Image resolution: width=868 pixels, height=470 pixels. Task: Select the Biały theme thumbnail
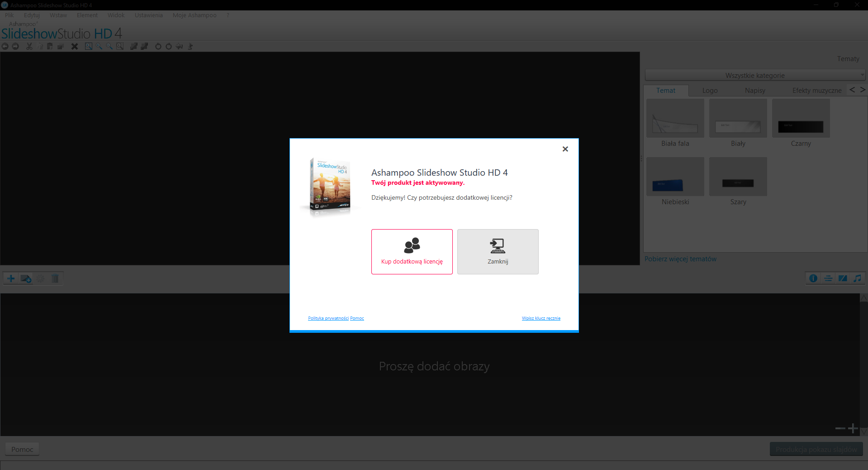[x=738, y=118]
